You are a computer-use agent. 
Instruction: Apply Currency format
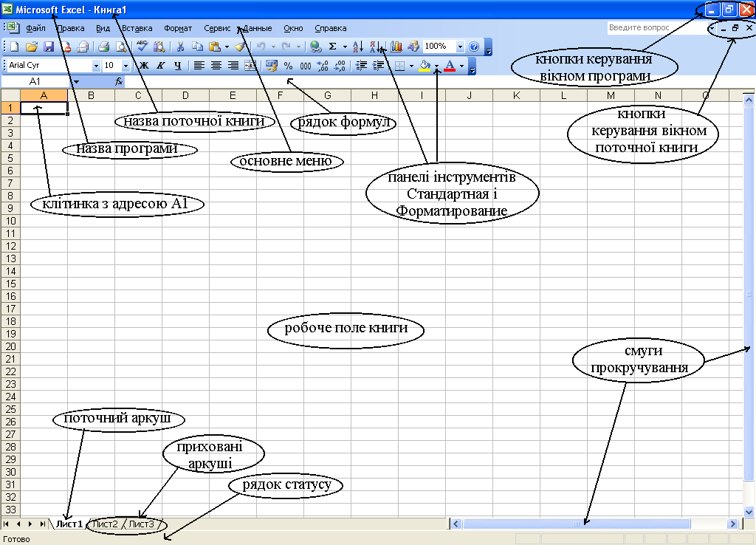[272, 65]
